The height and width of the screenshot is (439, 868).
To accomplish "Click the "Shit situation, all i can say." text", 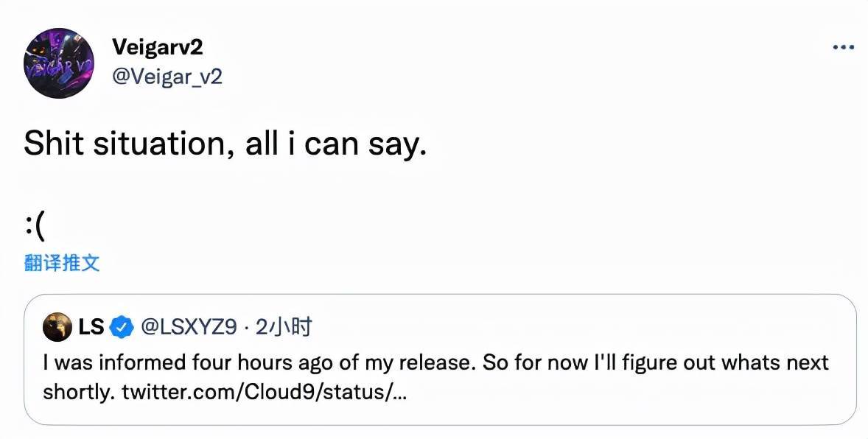I will (x=225, y=144).
